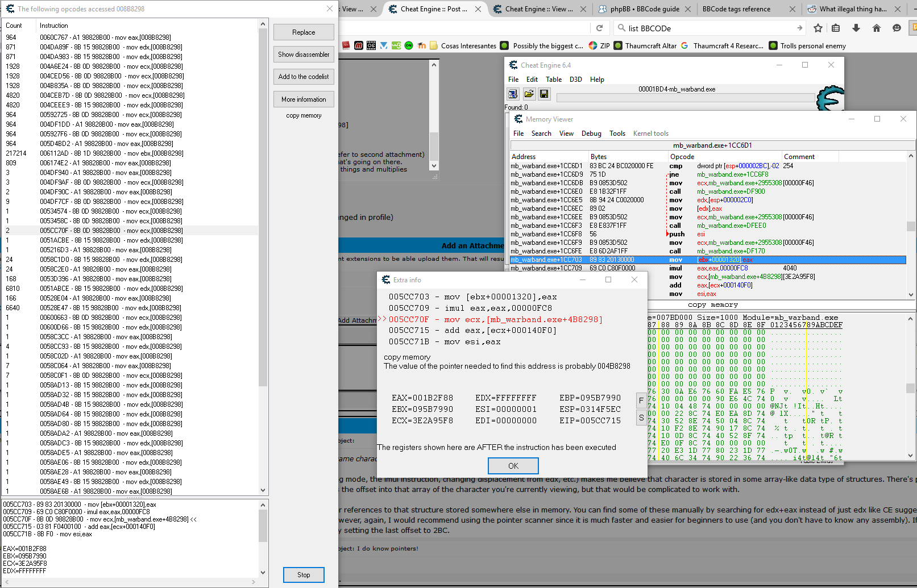917x588 pixels.
Task: Open Cosas Interesantes bookmark folder
Action: click(463, 46)
